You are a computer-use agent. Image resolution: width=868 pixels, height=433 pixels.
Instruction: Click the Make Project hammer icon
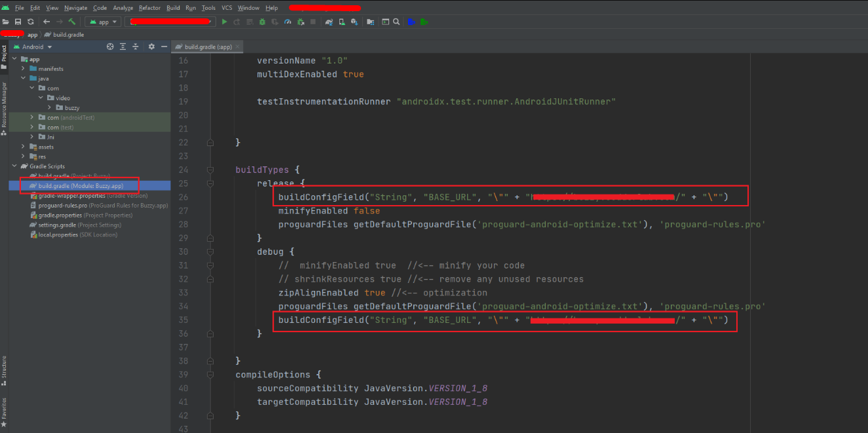(72, 22)
